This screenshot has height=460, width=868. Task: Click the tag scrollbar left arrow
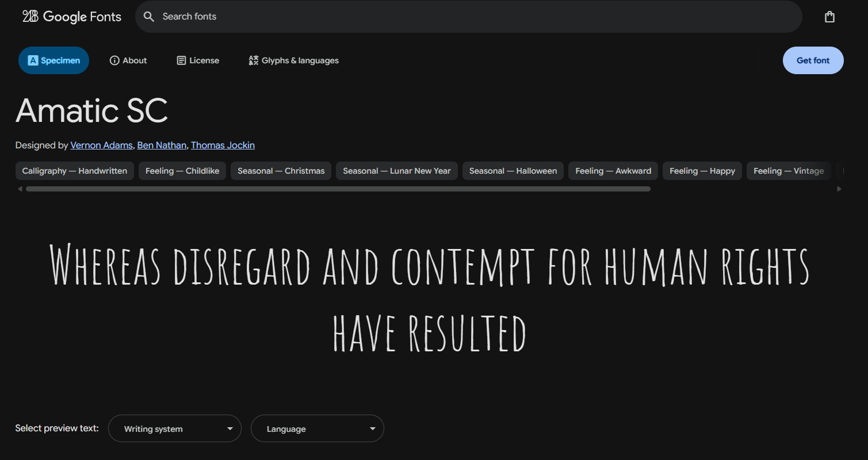20,189
